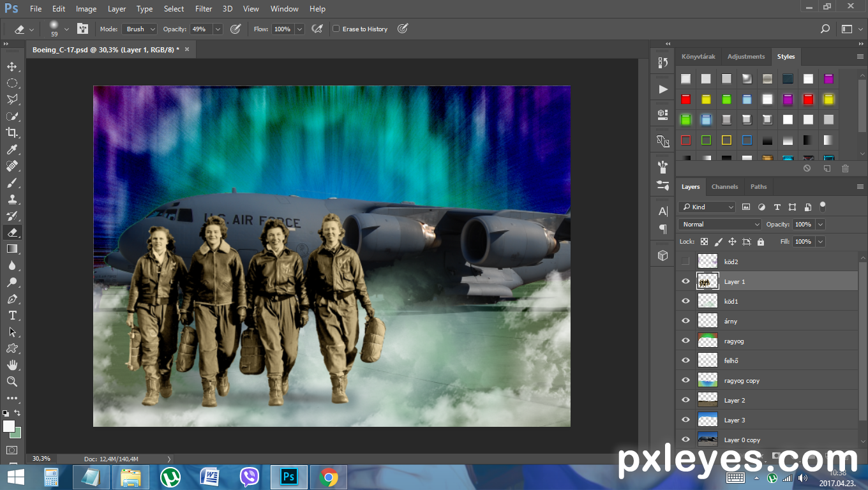Click Lock transparent pixels button
This screenshot has width=868, height=490.
click(704, 242)
